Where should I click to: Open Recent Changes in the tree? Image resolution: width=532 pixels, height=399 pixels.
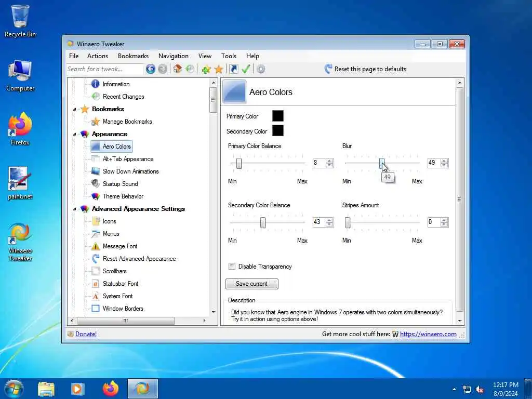124,97
